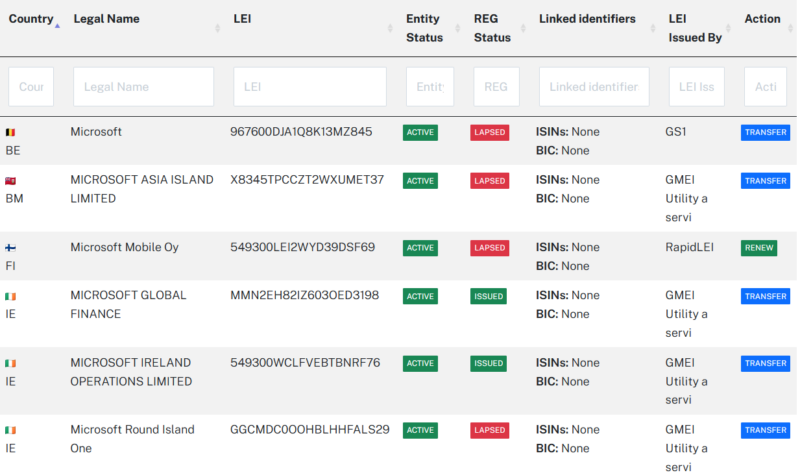The height and width of the screenshot is (475, 800).
Task: Focus the LEI filter input field
Action: 310,87
